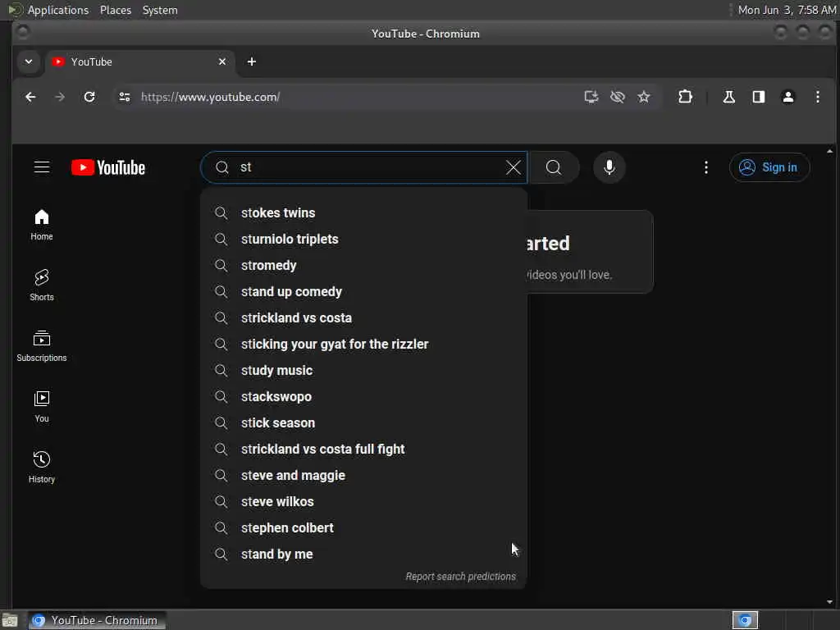The image size is (840, 630).
Task: Select the YouTube browser tab
Action: click(139, 62)
